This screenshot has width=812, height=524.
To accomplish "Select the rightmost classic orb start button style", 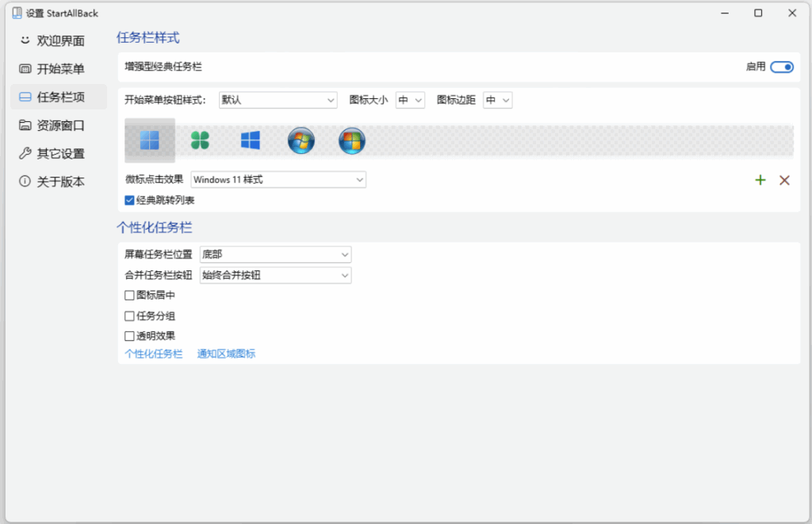I will click(351, 140).
